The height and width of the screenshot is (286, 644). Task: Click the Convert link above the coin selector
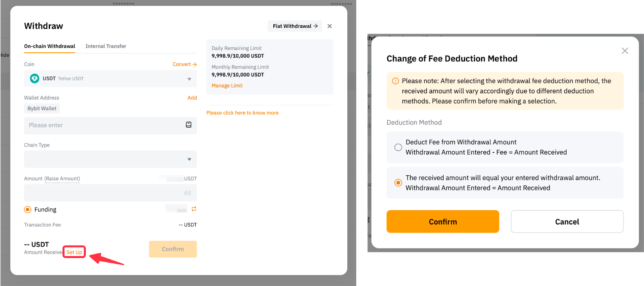184,64
